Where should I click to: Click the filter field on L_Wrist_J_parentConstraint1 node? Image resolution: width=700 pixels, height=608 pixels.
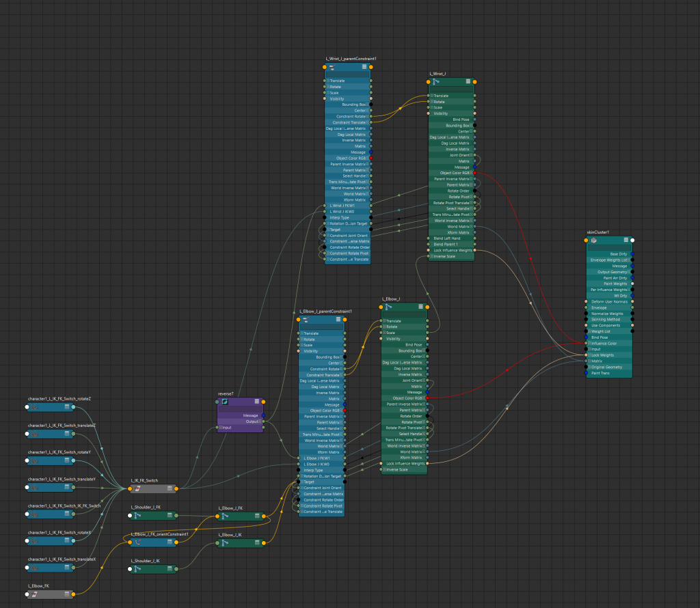coord(347,74)
